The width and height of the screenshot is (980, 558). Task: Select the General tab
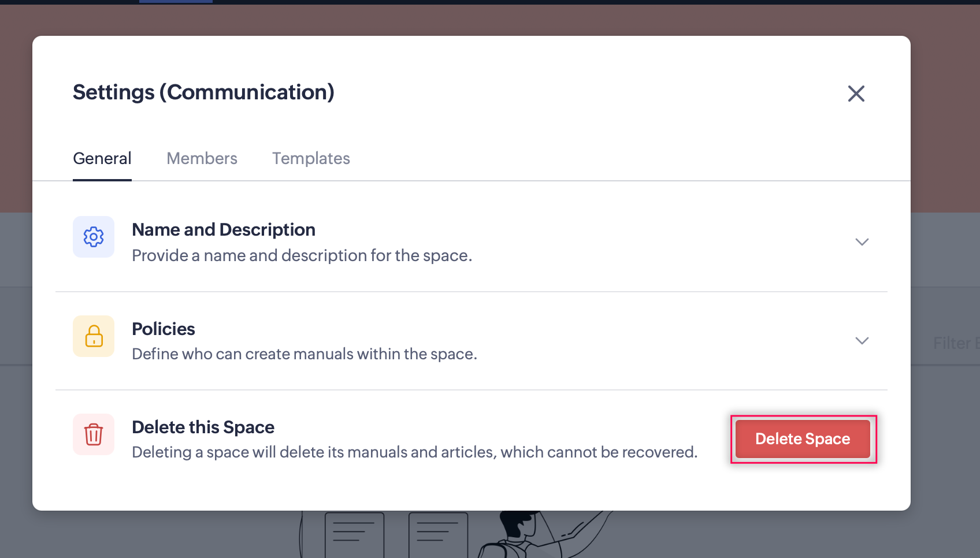[102, 158]
